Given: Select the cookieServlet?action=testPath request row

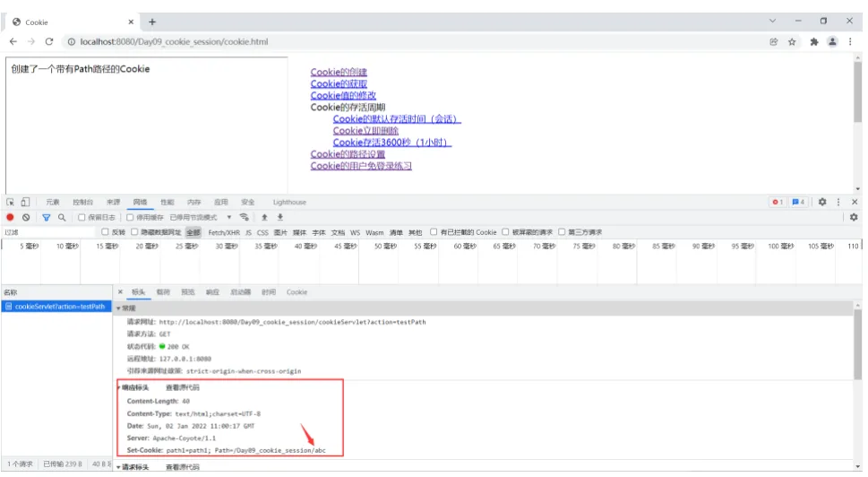Looking at the screenshot, I should (x=56, y=307).
